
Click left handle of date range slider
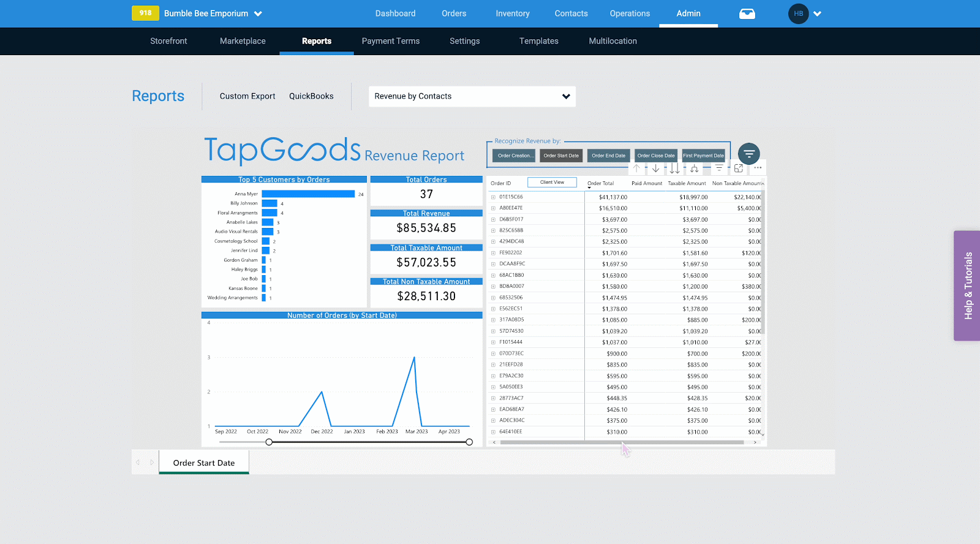point(269,442)
